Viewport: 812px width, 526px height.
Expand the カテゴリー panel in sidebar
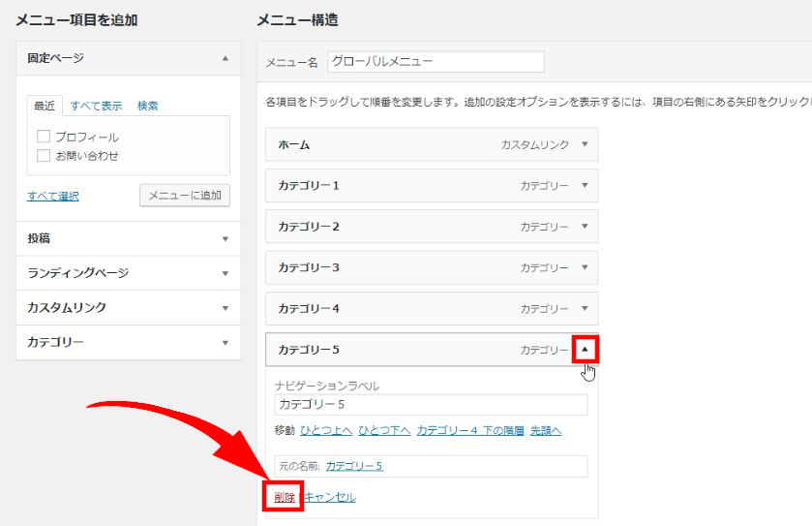coord(226,343)
